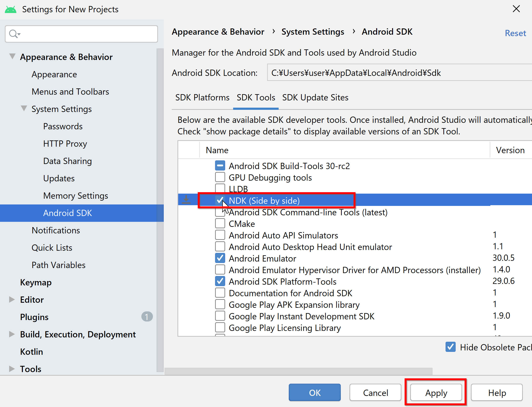
Task: Click the download icon beside NDK row
Action: tap(186, 200)
